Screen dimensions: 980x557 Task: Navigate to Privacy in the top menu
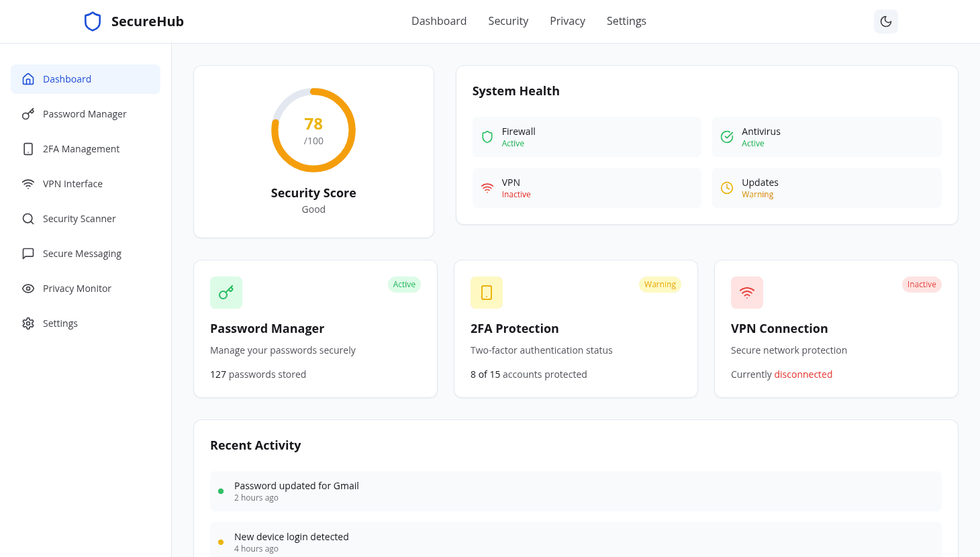point(567,21)
